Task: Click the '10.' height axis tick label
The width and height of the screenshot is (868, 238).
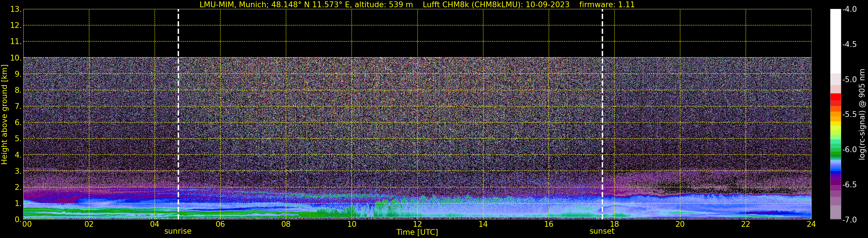Action: point(16,58)
